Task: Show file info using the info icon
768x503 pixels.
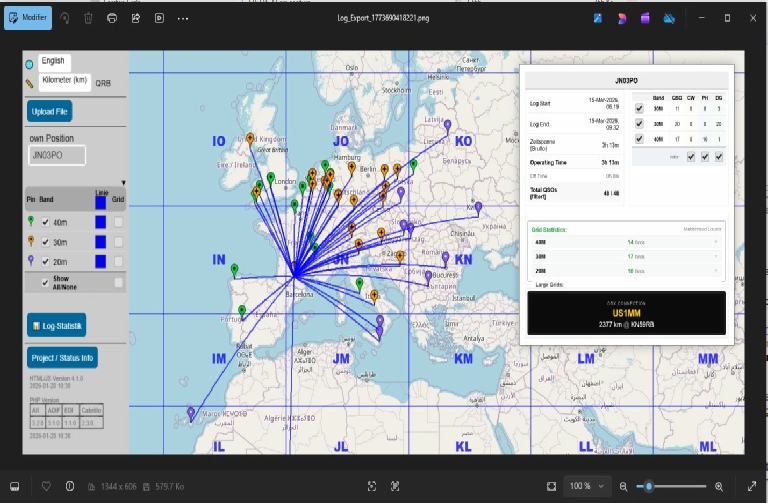Action: tap(70, 486)
